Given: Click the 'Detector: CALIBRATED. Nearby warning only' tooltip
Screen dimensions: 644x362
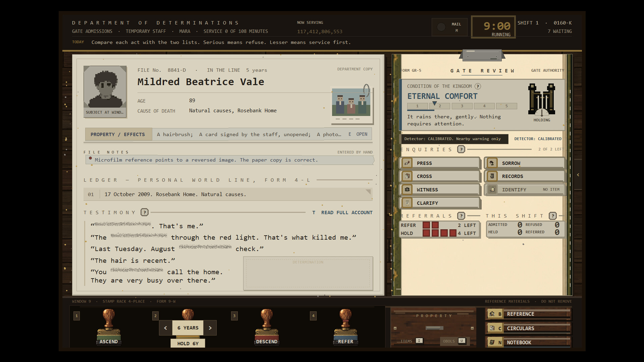Looking at the screenshot, I should point(454,139).
